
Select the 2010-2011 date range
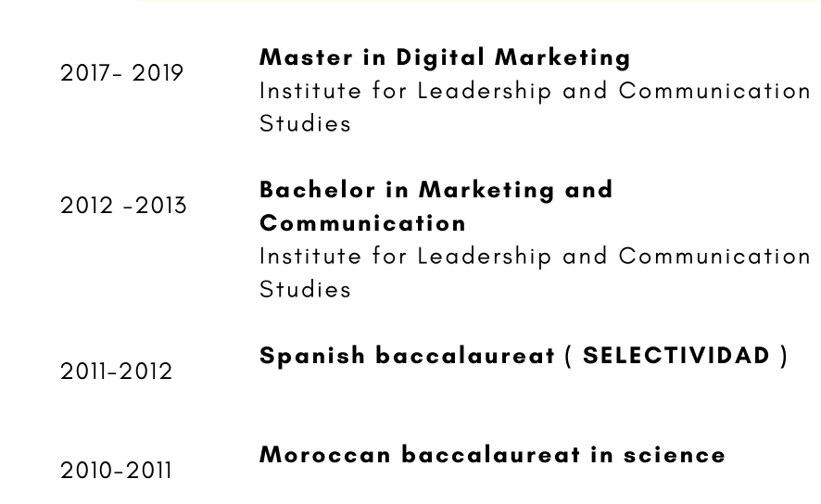pyautogui.click(x=117, y=471)
